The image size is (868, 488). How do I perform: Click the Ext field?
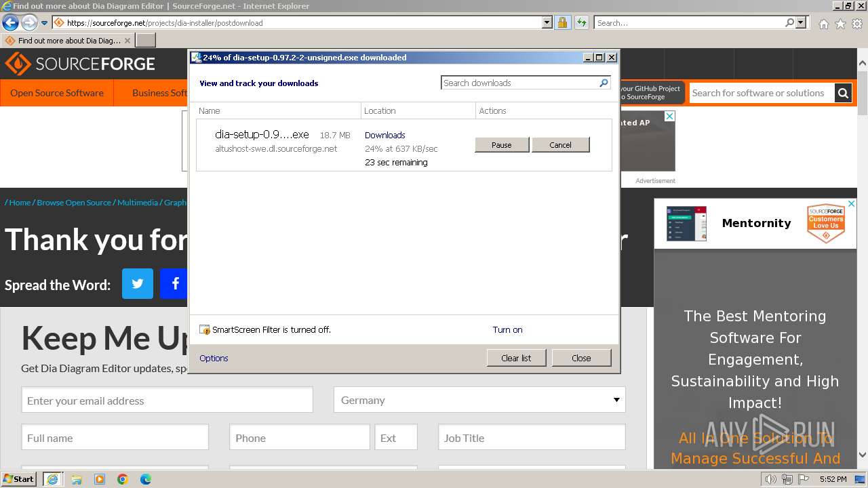tap(396, 438)
